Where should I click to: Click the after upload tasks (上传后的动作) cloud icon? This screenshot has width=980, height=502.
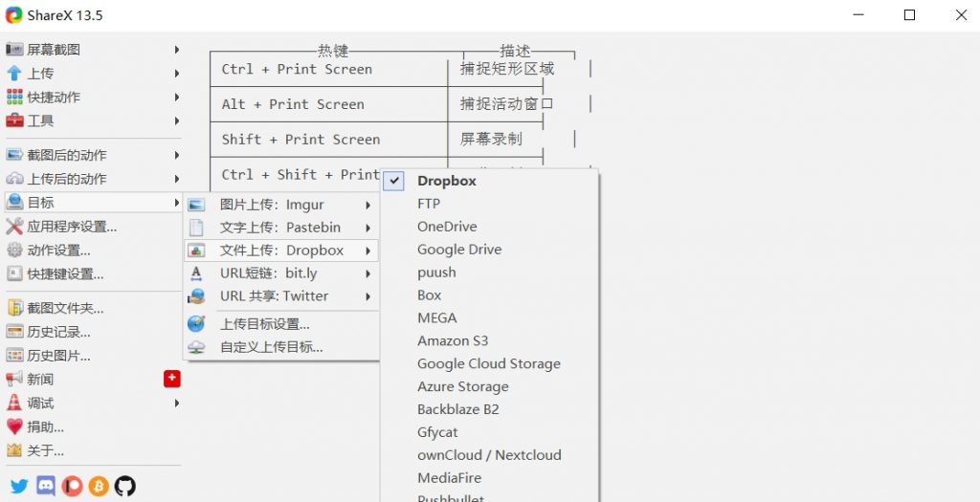(14, 179)
